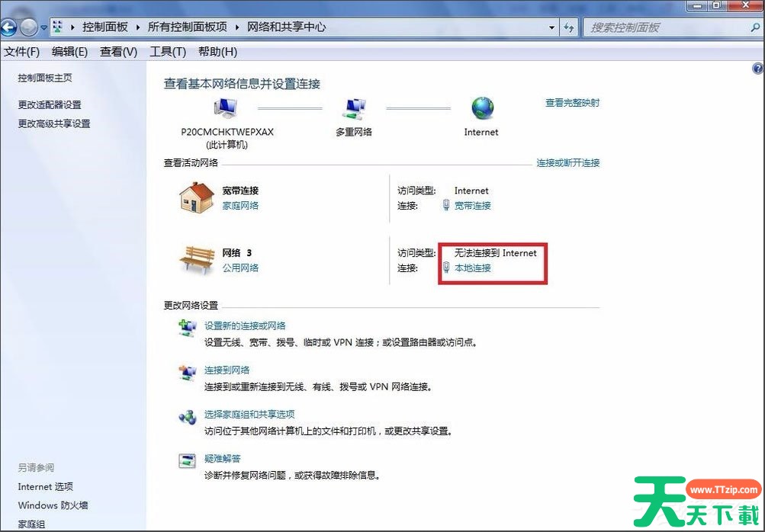The image size is (765, 532).
Task: Click the 查看完整映射 link
Action: 572,103
